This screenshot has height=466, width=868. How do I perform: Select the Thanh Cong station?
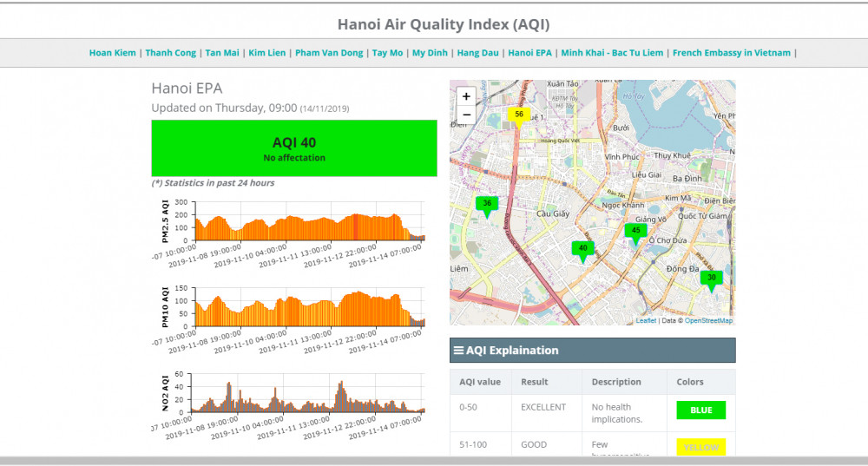pyautogui.click(x=170, y=53)
